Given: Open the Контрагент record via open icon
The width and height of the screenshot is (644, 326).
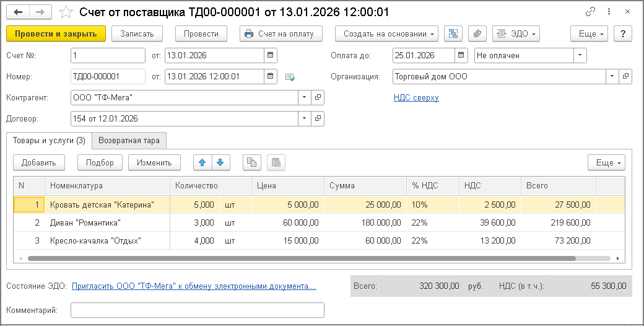Looking at the screenshot, I should coord(318,97).
